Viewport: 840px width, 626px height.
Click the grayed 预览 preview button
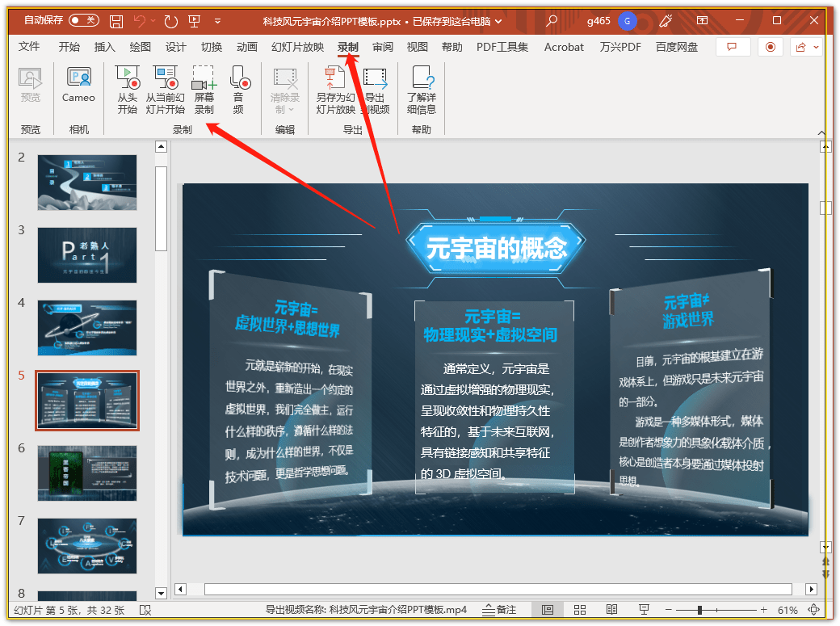(x=31, y=86)
